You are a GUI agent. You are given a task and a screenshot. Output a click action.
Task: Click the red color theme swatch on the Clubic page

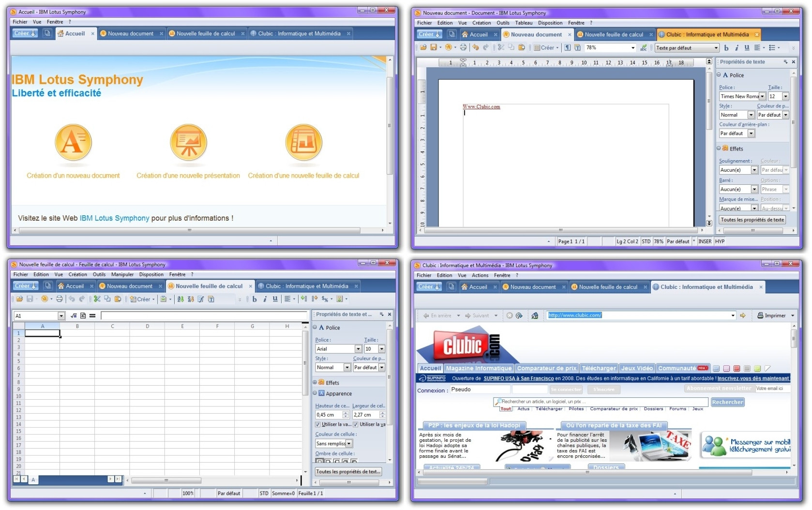(x=737, y=369)
